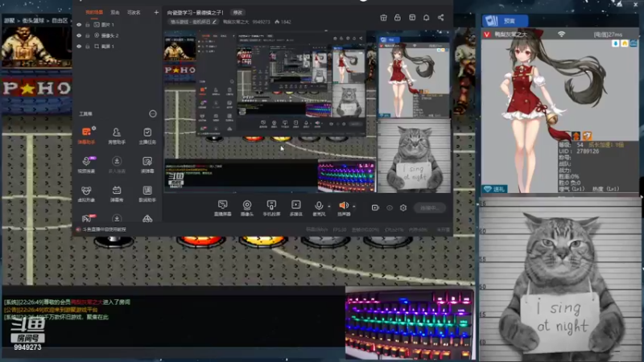Mute the 扬声器 speaker
The height and width of the screenshot is (362, 644).
(344, 208)
